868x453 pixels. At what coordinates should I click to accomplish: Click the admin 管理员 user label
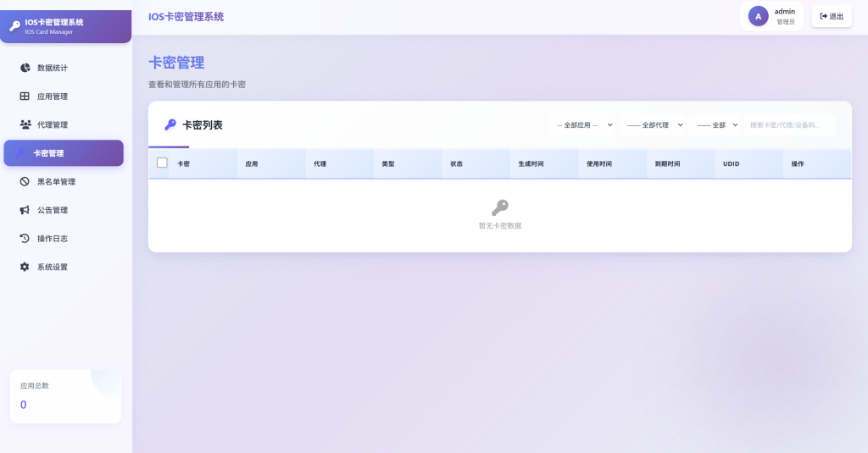pos(784,17)
